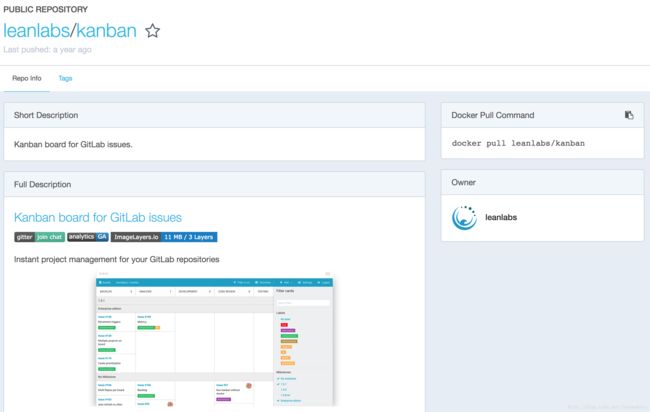Select the Full Description header
The height and width of the screenshot is (412, 650).
(x=42, y=184)
